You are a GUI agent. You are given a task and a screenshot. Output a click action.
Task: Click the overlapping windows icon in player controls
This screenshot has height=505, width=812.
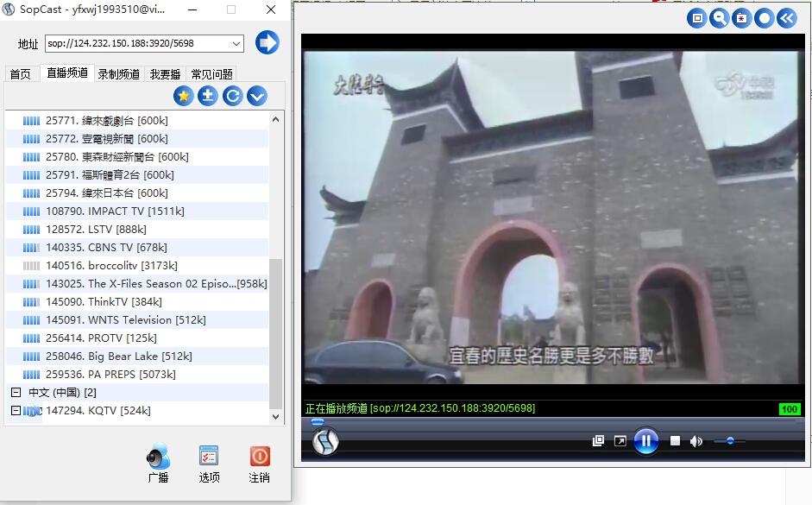(x=598, y=441)
